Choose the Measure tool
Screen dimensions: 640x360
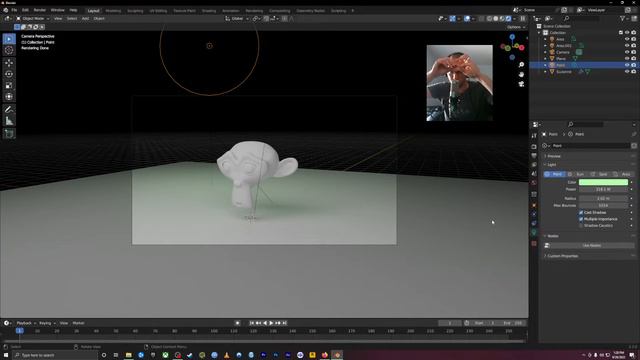[x=9, y=121]
